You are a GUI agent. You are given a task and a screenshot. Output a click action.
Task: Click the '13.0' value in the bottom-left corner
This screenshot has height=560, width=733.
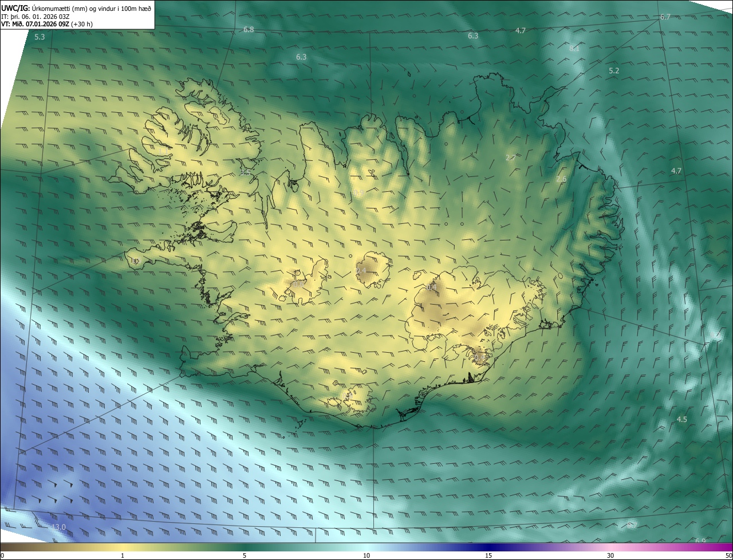click(59, 527)
